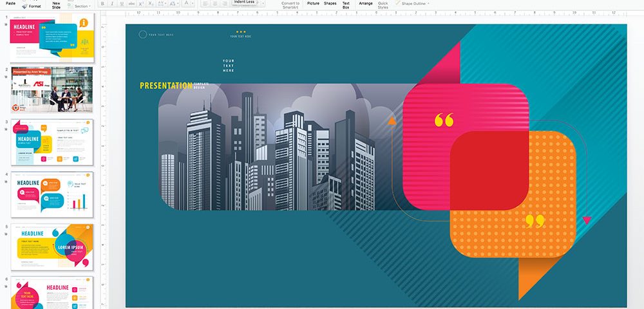Apply subscript formatting
Image resolution: width=644 pixels, height=309 pixels.
point(151,3)
